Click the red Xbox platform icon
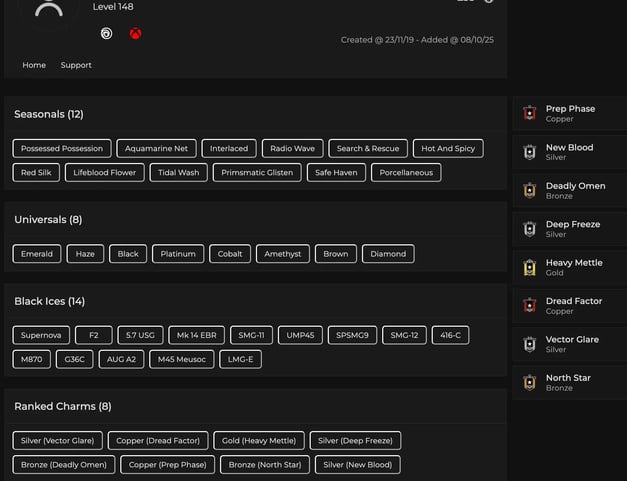 click(135, 33)
